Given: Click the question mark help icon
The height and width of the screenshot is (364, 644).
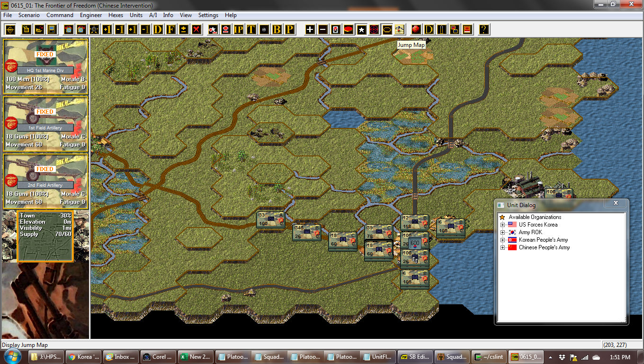Looking at the screenshot, I should [483, 29].
